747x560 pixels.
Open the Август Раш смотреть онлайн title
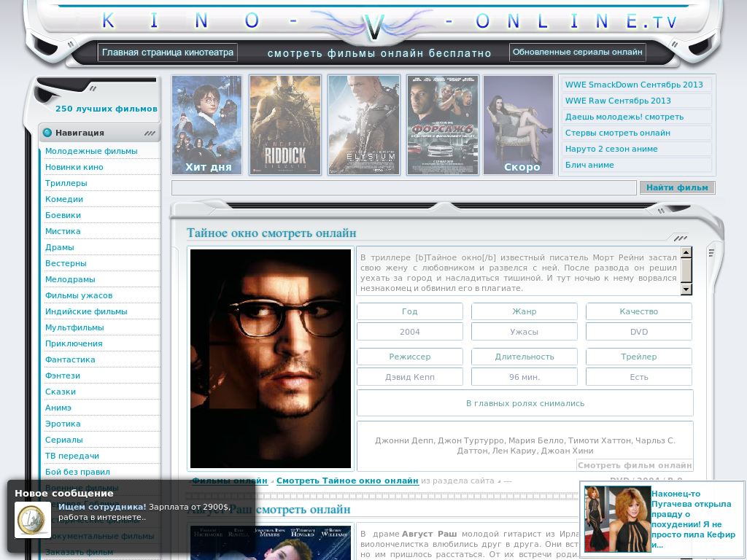(268, 510)
